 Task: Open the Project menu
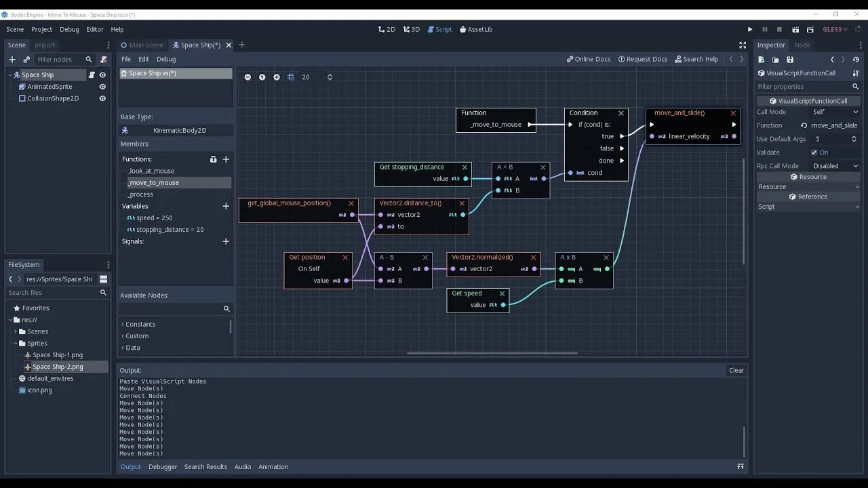[41, 30]
